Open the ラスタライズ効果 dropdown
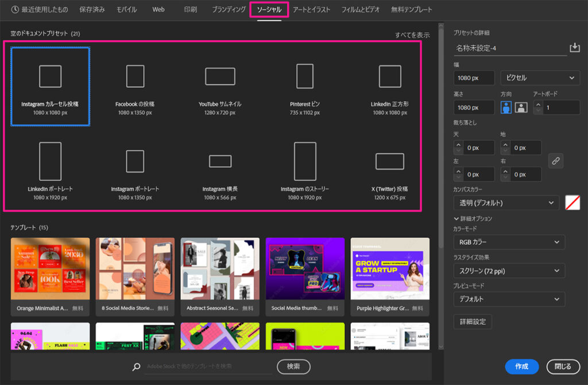The image size is (588, 385). point(509,270)
